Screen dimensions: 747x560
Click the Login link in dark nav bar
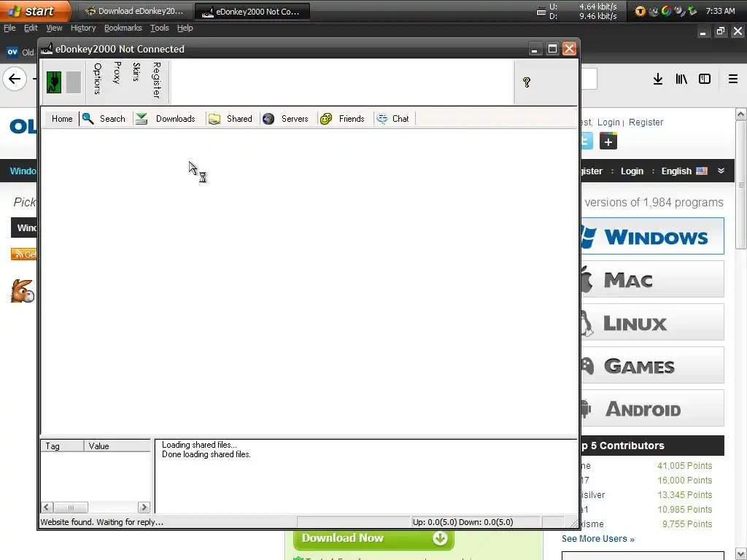pyautogui.click(x=632, y=171)
